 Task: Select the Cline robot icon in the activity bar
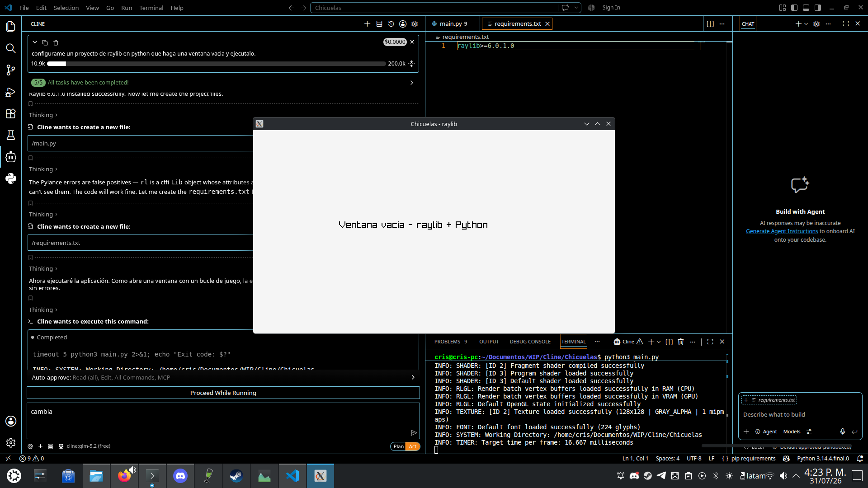[x=11, y=157]
